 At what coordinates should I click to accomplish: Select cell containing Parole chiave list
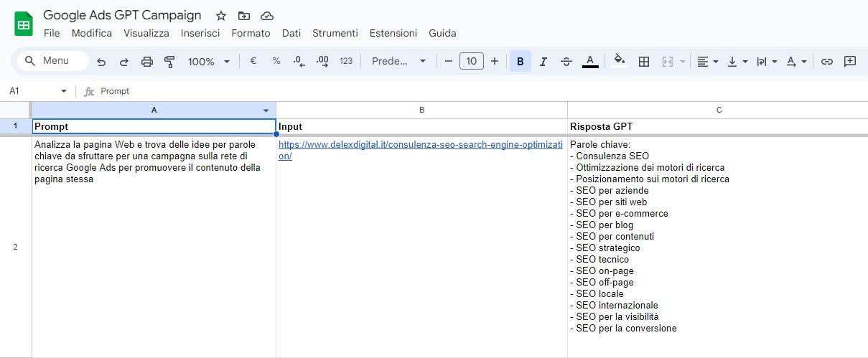point(718,247)
